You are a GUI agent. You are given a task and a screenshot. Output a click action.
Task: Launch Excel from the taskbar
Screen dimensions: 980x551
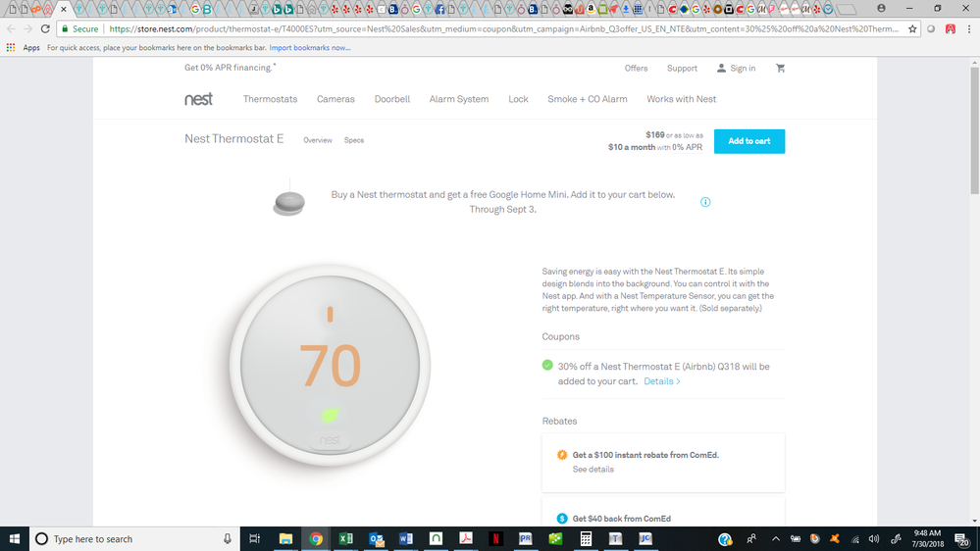(x=346, y=538)
